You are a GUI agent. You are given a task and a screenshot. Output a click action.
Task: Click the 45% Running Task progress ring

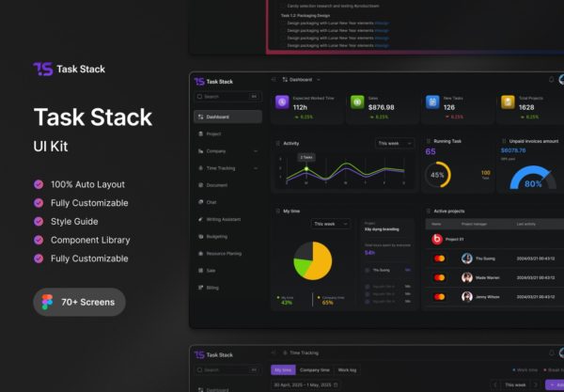(x=437, y=175)
